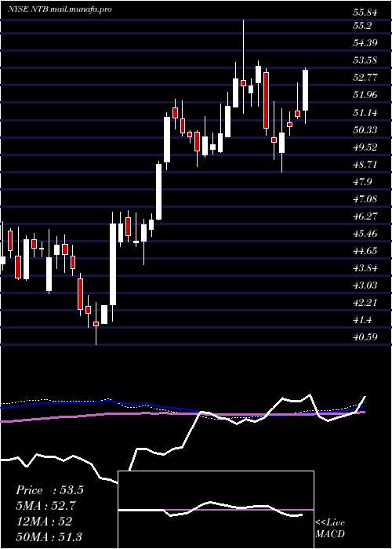Click the 55.2 price axis label
The height and width of the screenshot is (549, 392).
(363, 26)
